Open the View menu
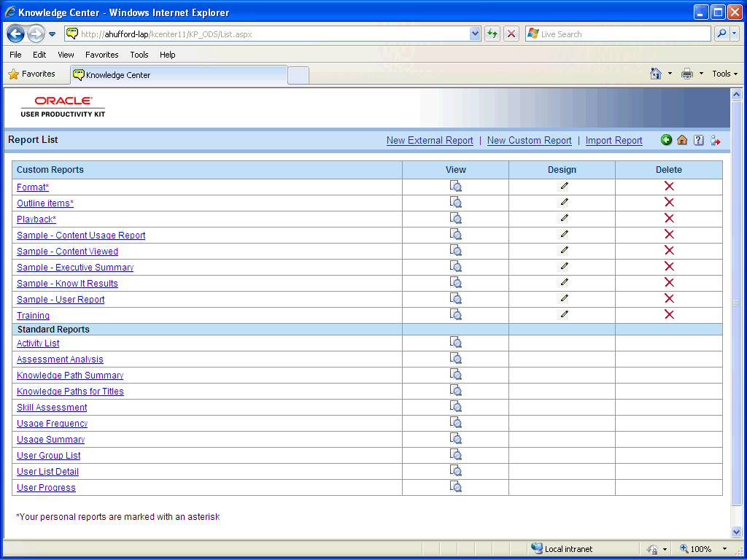The image size is (747, 560). [66, 55]
